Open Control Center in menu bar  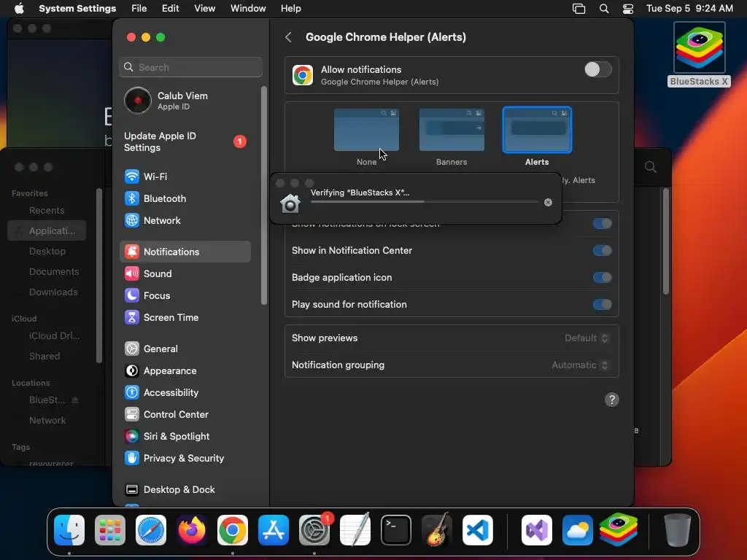point(628,9)
